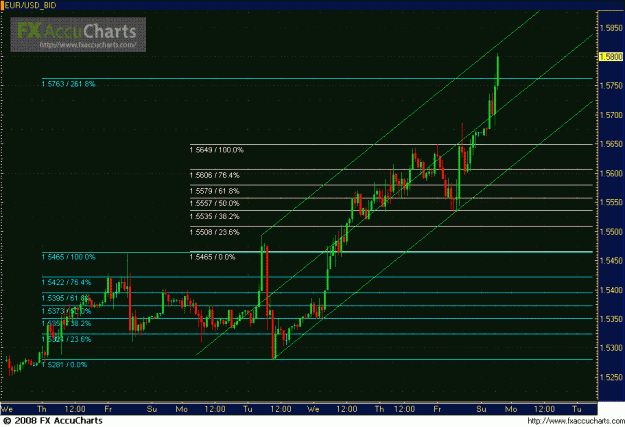Viewport: 625px width, 427px height.
Task: Click the © 2008 FX AccuCharts copyright text
Action: click(53, 421)
